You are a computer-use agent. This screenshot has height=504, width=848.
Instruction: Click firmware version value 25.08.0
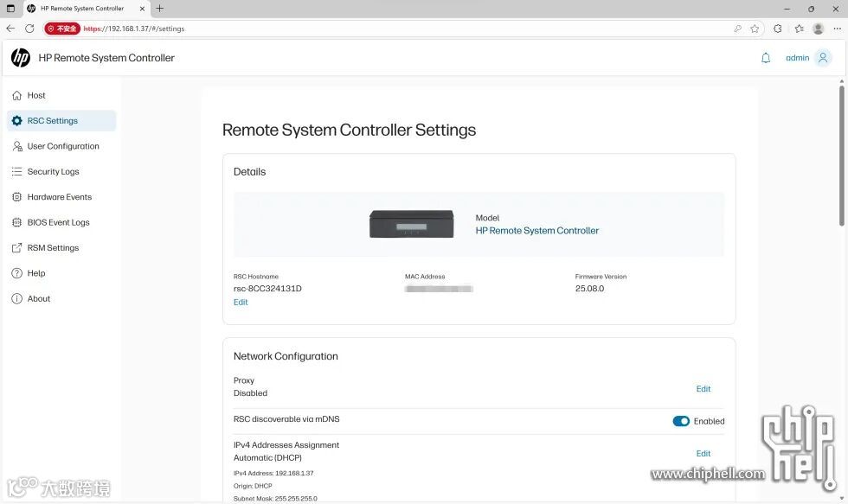(589, 289)
